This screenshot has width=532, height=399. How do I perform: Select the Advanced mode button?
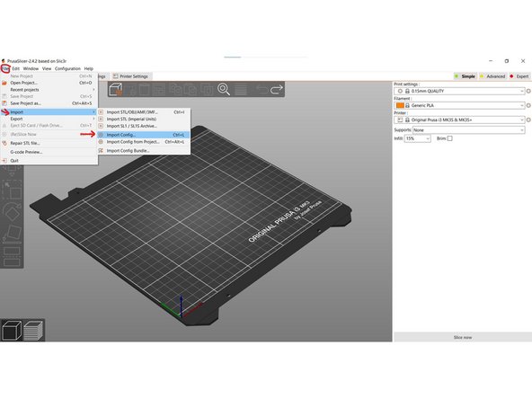pos(492,76)
